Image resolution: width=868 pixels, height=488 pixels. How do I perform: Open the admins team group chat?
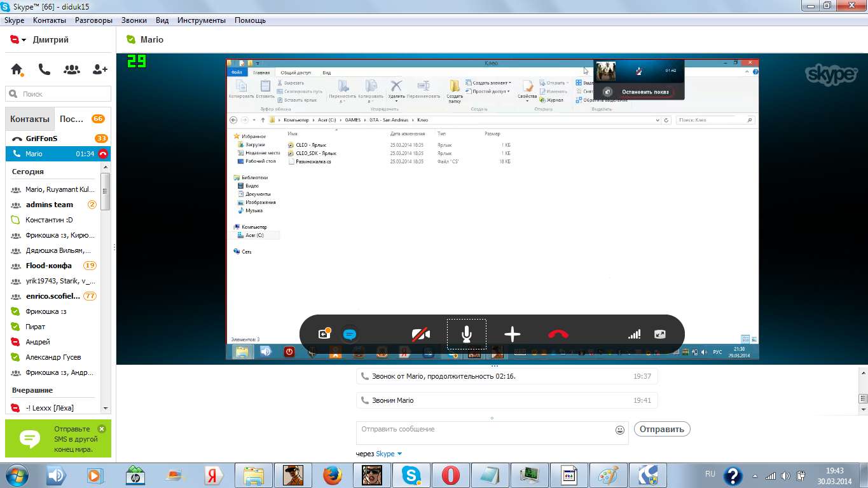[53, 205]
